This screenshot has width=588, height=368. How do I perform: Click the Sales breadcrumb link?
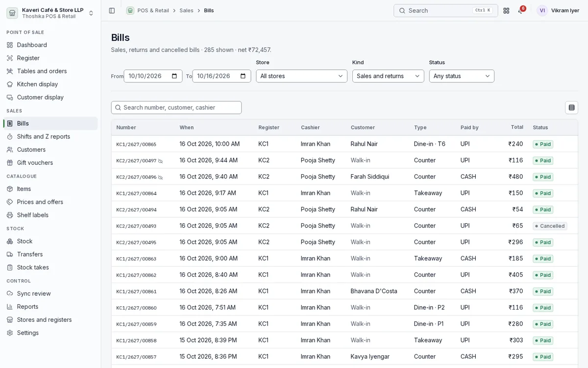[x=186, y=10]
